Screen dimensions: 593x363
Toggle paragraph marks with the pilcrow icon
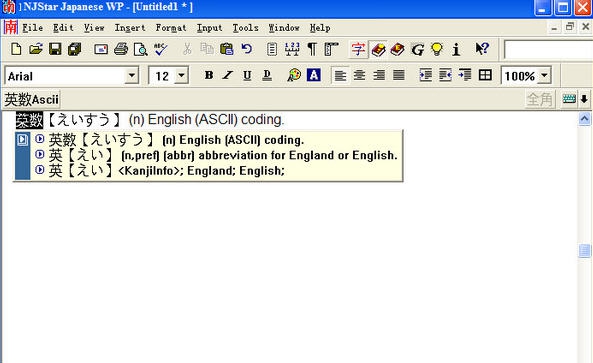click(312, 49)
